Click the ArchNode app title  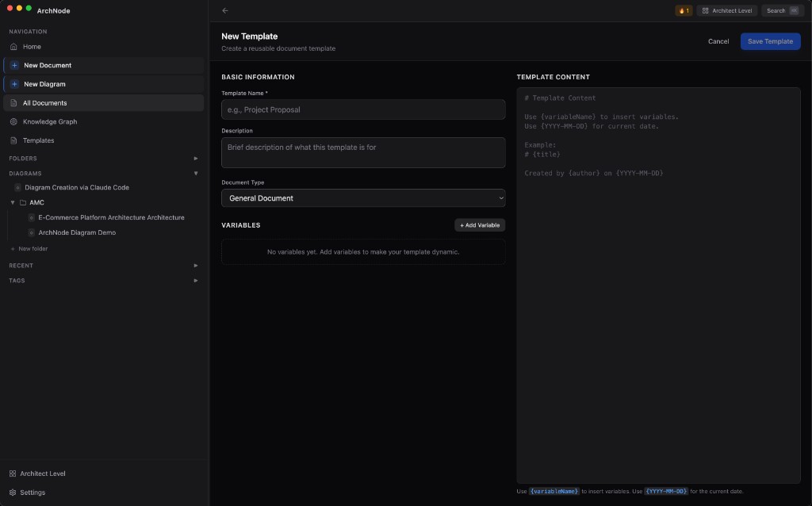pos(53,10)
